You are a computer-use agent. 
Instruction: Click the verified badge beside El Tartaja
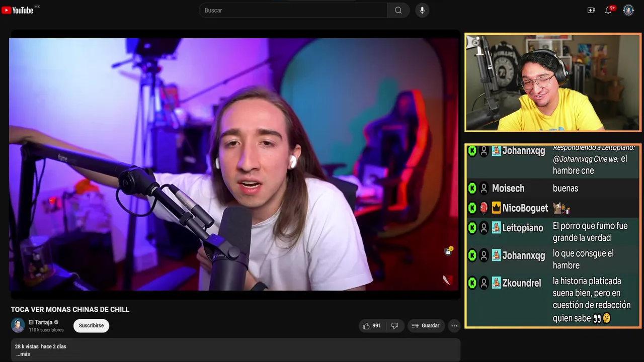[56, 322]
